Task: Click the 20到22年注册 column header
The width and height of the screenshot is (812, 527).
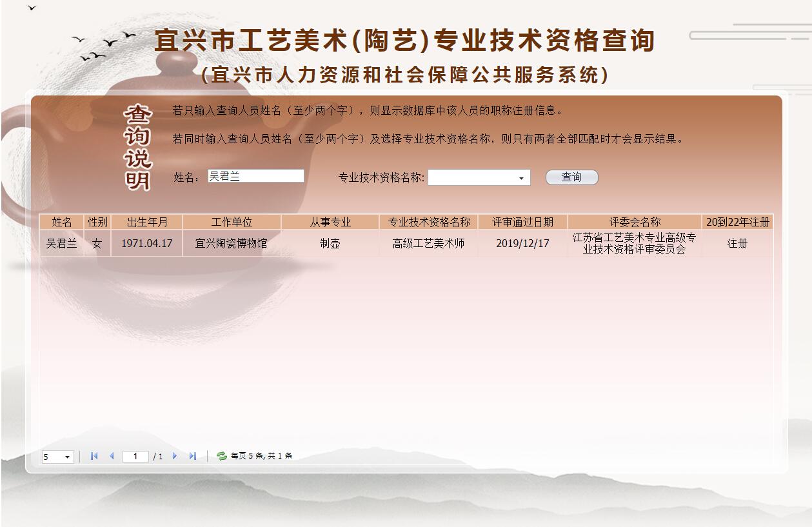Action: point(738,221)
